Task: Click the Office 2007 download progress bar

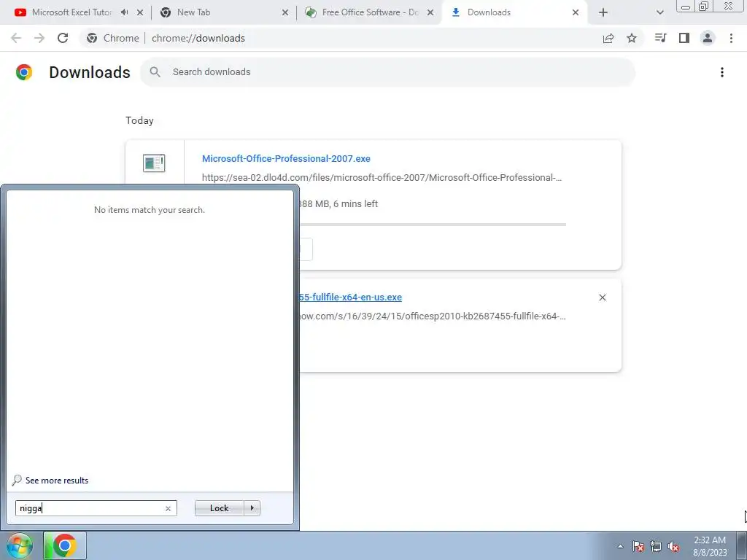Action: [x=433, y=225]
